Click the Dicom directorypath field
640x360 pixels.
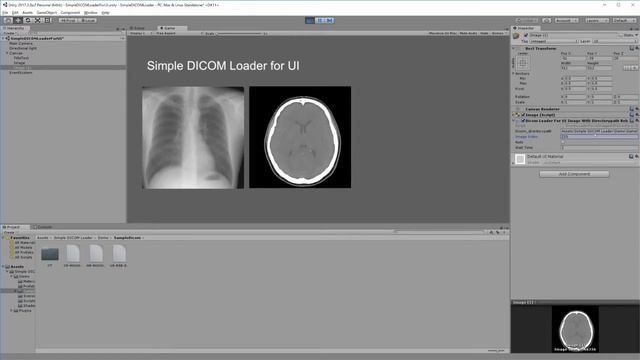(599, 131)
